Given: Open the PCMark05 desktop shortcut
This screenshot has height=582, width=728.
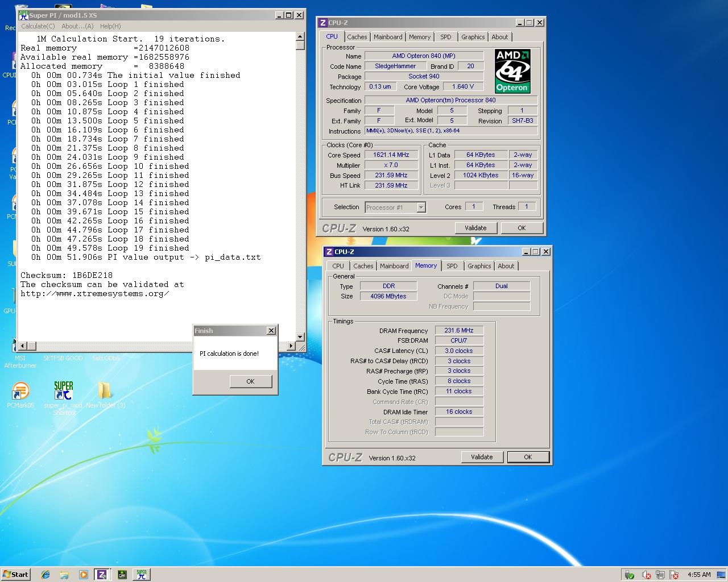Looking at the screenshot, I should (20, 395).
